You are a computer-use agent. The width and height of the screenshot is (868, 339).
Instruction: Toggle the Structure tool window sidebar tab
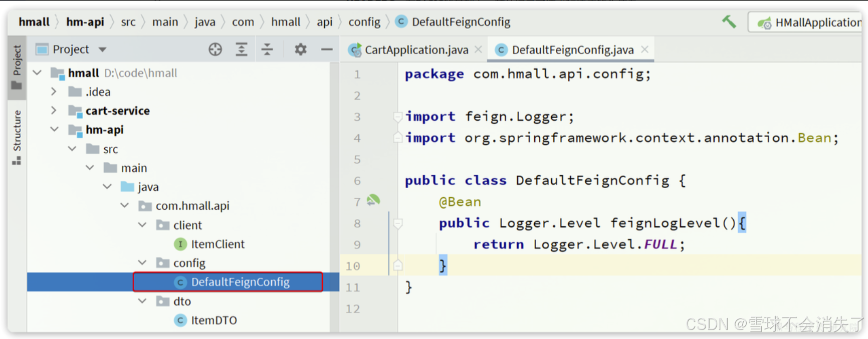coord(17,137)
